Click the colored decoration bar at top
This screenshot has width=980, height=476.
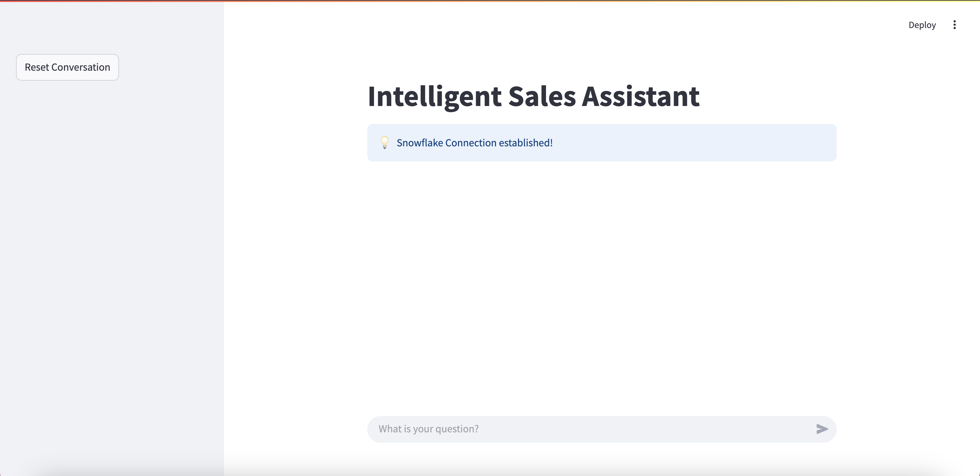coord(490,1)
